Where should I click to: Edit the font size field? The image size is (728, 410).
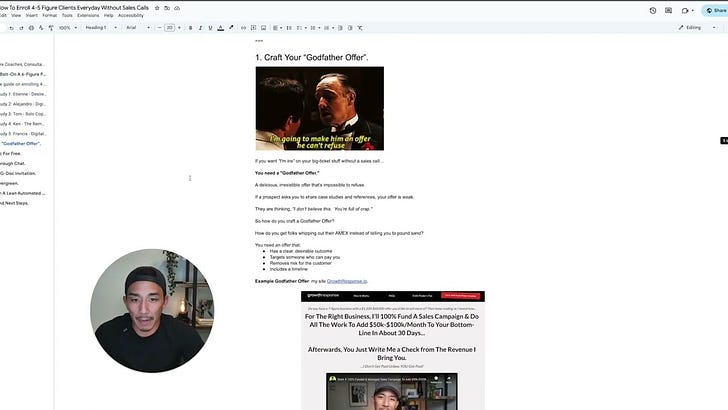point(169,28)
